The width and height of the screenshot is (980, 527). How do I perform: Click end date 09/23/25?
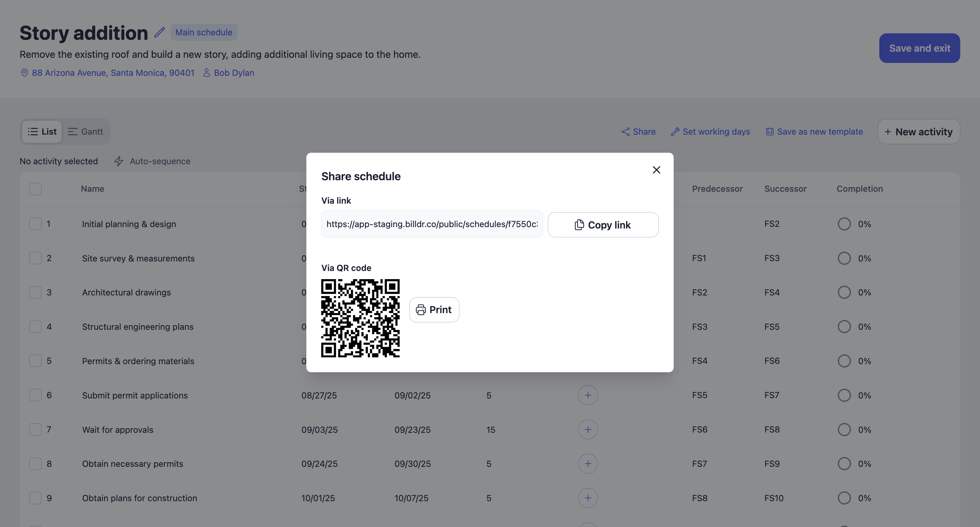tap(412, 430)
